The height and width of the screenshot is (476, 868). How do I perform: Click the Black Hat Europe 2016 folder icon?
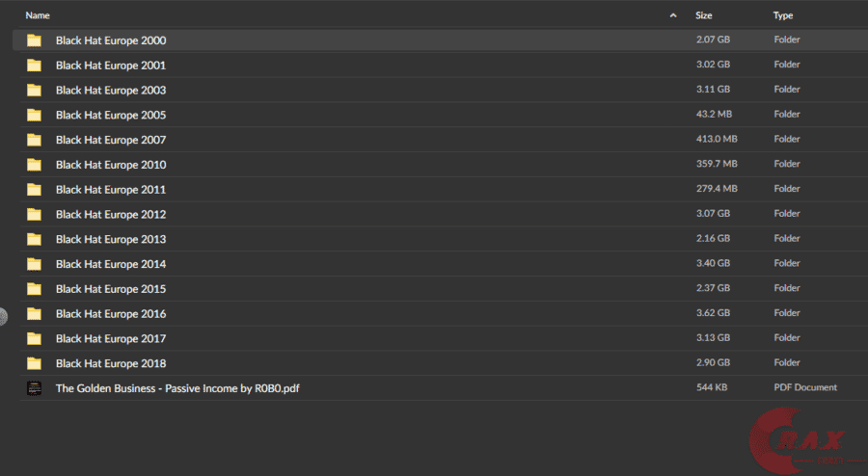pos(35,313)
